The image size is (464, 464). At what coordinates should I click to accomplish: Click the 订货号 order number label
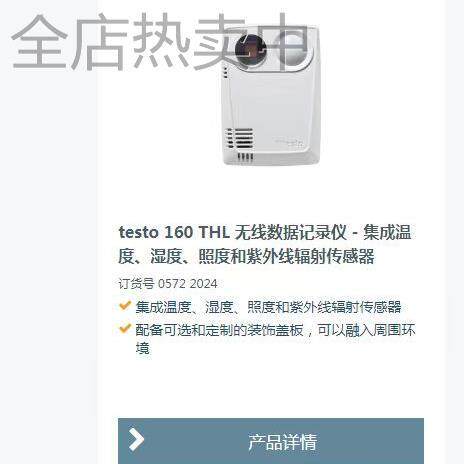137,284
